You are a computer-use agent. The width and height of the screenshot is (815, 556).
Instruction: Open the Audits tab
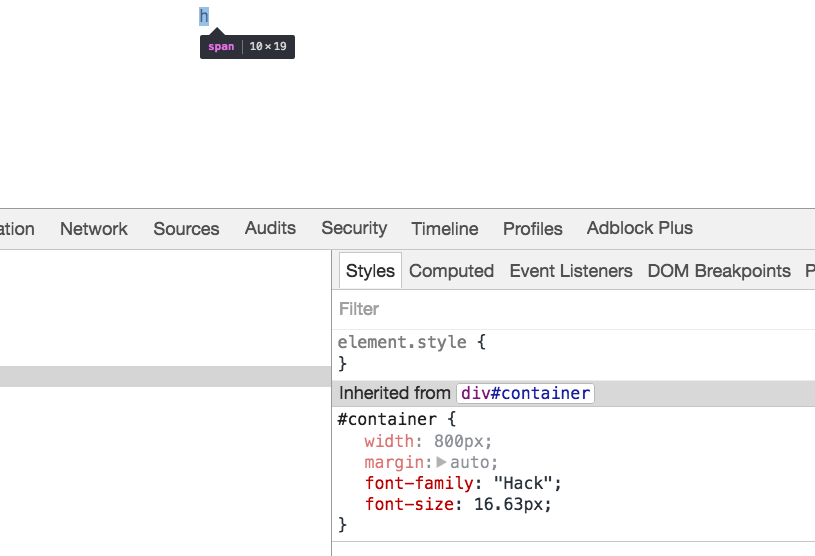[x=270, y=229]
